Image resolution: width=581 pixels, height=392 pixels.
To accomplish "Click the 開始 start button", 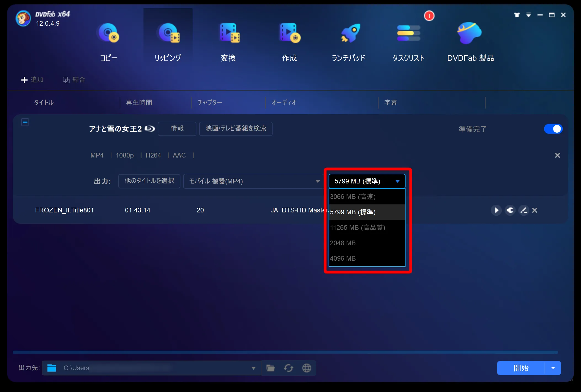I will (x=521, y=368).
